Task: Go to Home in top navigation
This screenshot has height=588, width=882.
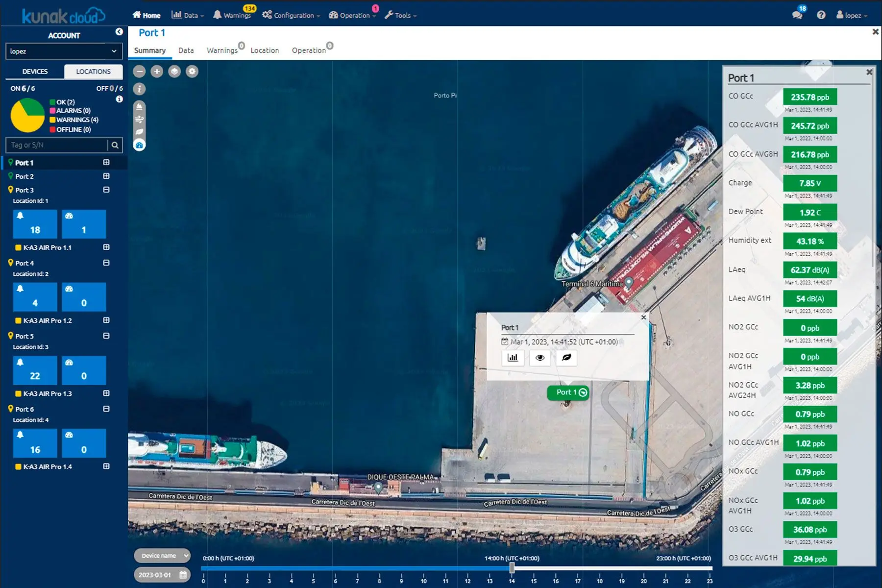Action: pyautogui.click(x=147, y=15)
